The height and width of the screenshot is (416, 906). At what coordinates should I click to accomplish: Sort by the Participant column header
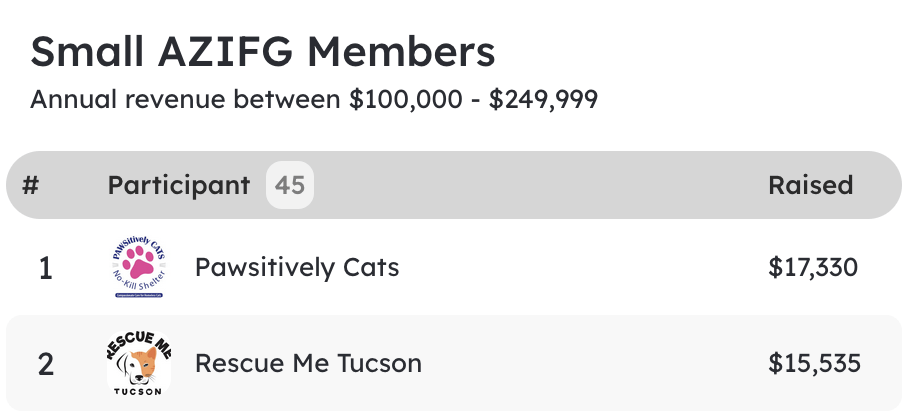(x=179, y=185)
